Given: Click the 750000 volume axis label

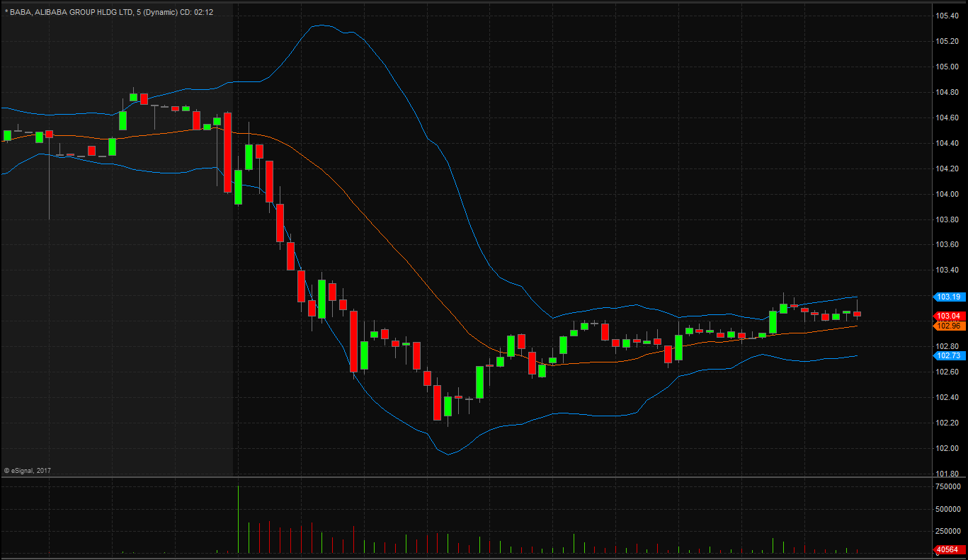Looking at the screenshot, I should coord(947,487).
